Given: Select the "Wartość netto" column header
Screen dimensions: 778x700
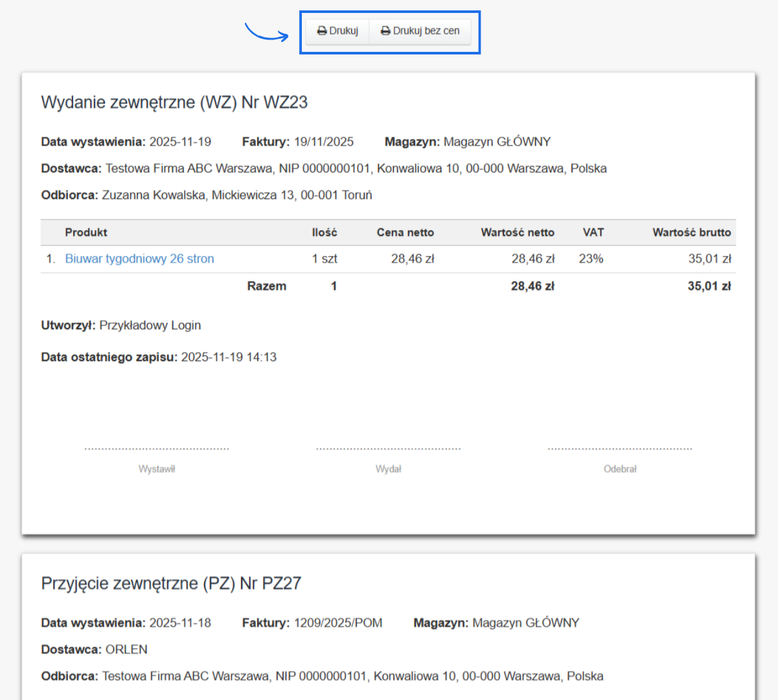Looking at the screenshot, I should click(517, 233).
